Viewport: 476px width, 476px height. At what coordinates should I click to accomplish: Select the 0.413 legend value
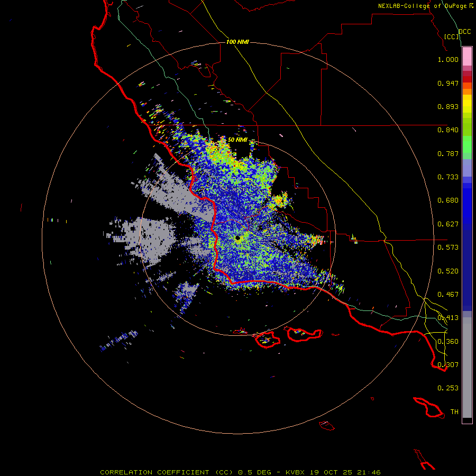tap(448, 318)
